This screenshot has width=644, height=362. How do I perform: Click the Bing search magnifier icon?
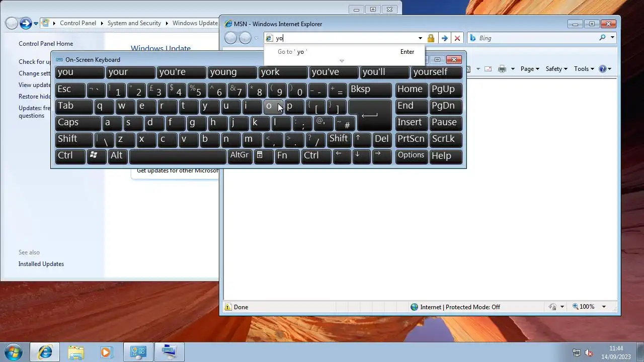[x=602, y=38]
